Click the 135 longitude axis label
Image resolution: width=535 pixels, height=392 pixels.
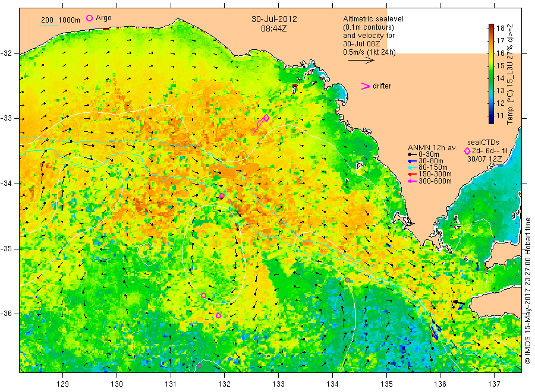coord(386,384)
